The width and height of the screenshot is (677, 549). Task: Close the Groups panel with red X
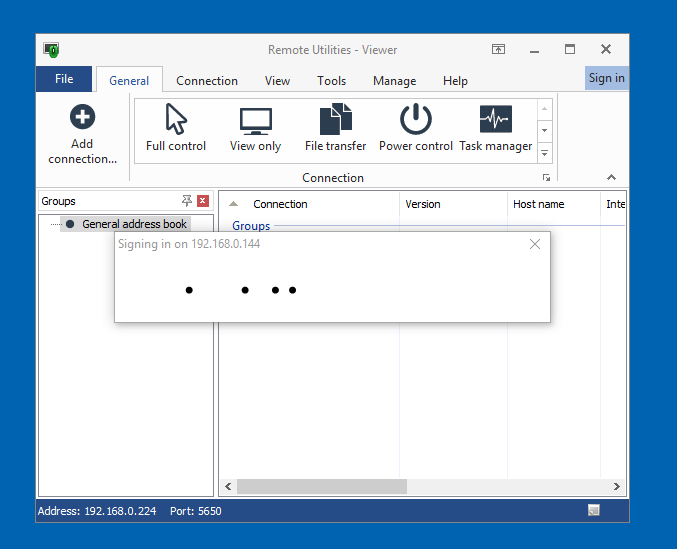pos(203,201)
